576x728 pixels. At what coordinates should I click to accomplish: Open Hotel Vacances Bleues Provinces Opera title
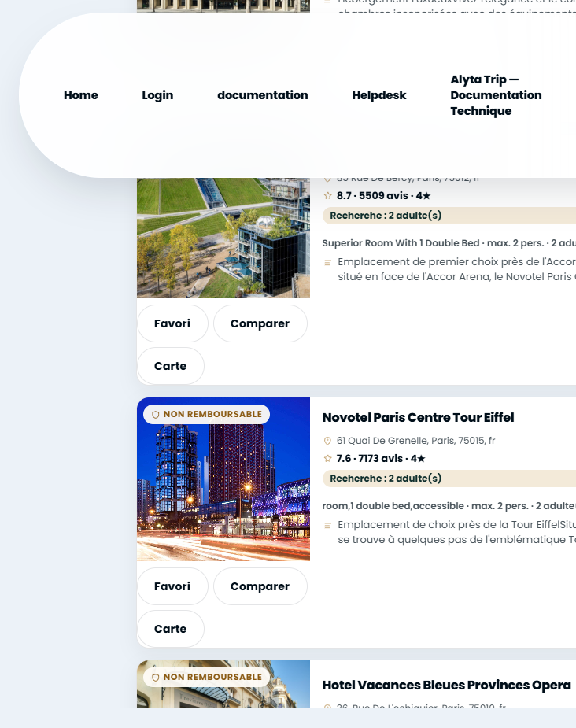pyautogui.click(x=446, y=686)
